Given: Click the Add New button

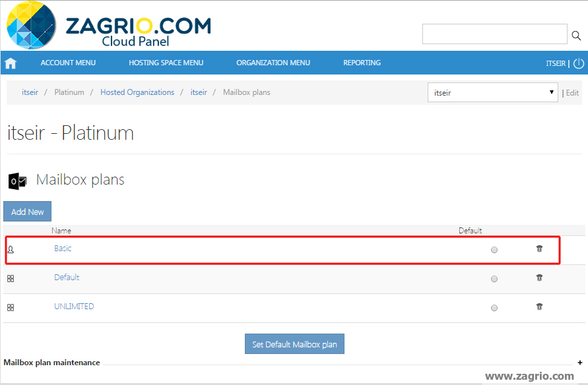Looking at the screenshot, I should (x=27, y=212).
